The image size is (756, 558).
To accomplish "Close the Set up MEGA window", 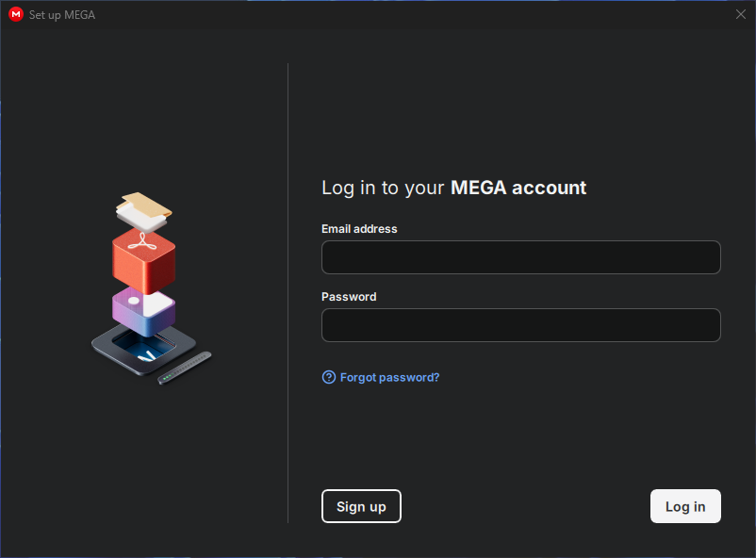I will tap(741, 14).
